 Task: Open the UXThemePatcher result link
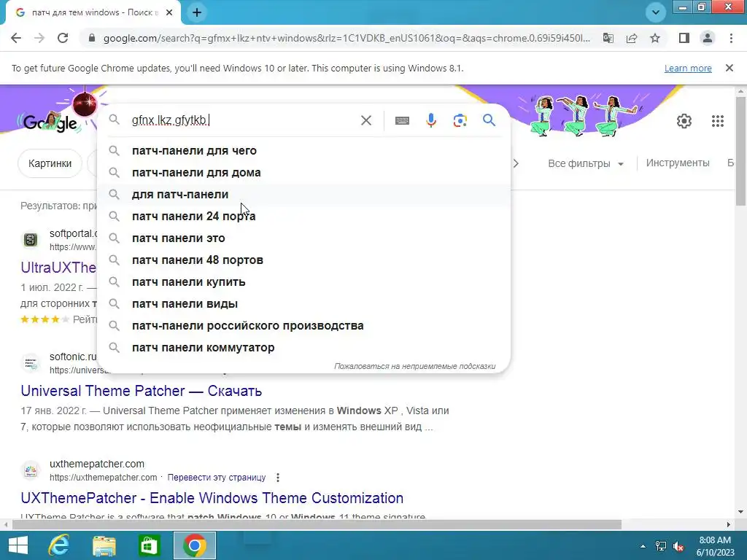click(212, 498)
